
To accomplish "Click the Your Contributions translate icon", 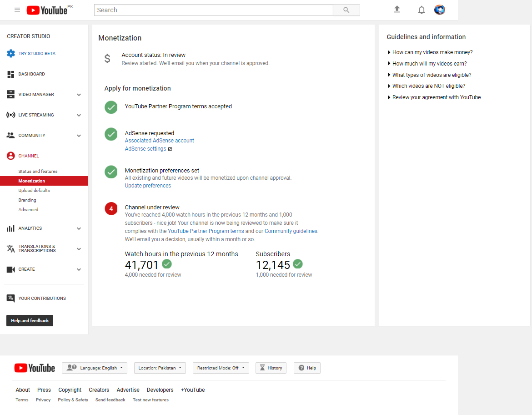I will pyautogui.click(x=11, y=298).
